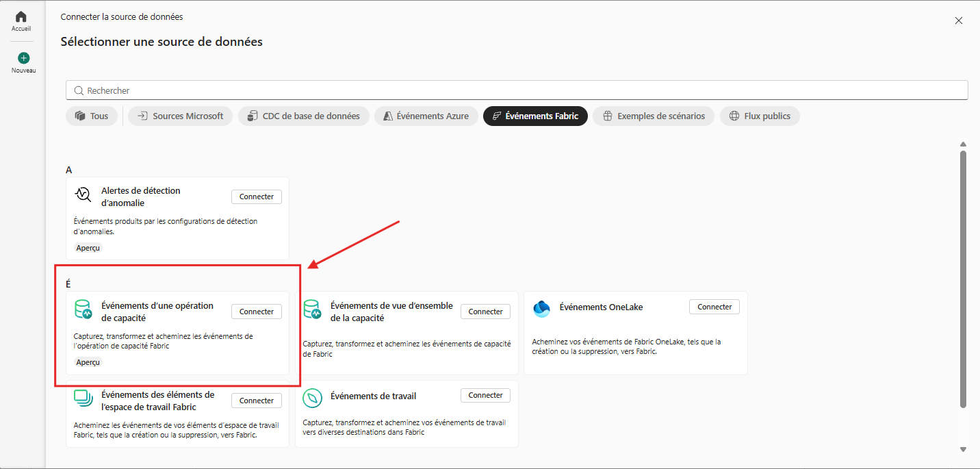Click the Fabric workspace item events icon
Viewport: 980px width, 469px height.
pos(83,398)
